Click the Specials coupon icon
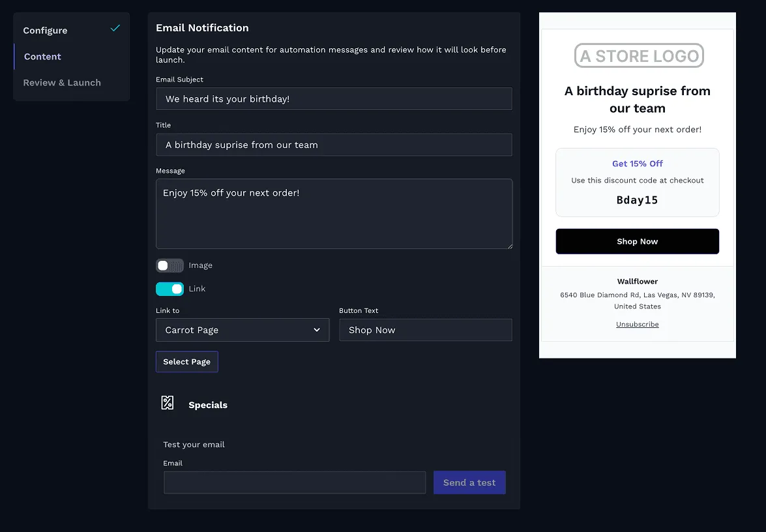 (x=167, y=403)
